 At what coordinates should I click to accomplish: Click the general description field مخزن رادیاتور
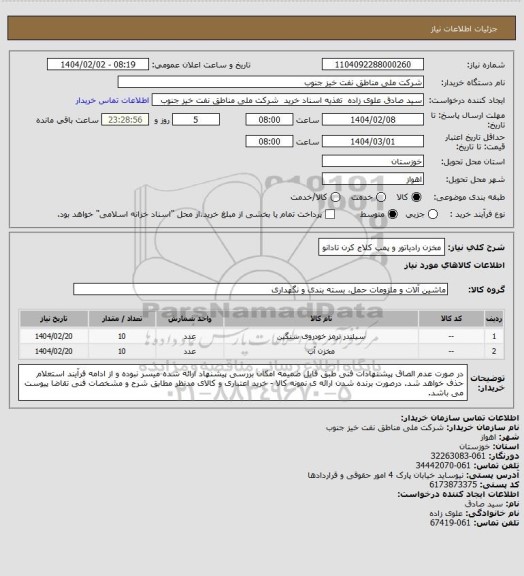381,248
